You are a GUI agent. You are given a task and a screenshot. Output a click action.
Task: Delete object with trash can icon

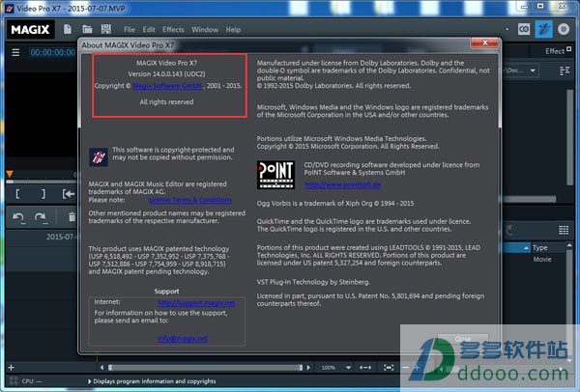[72, 217]
